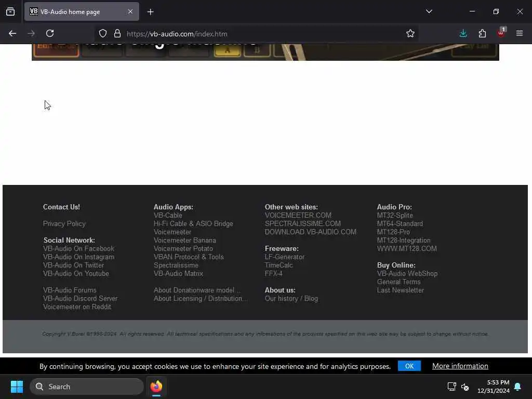Open About Donationware model link
Screen dimensions: 532x399
197,290
